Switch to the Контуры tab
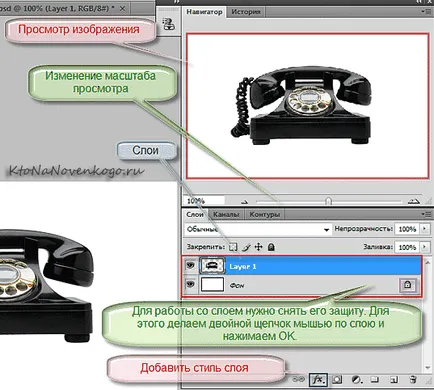The width and height of the screenshot is (434, 390). [x=264, y=214]
